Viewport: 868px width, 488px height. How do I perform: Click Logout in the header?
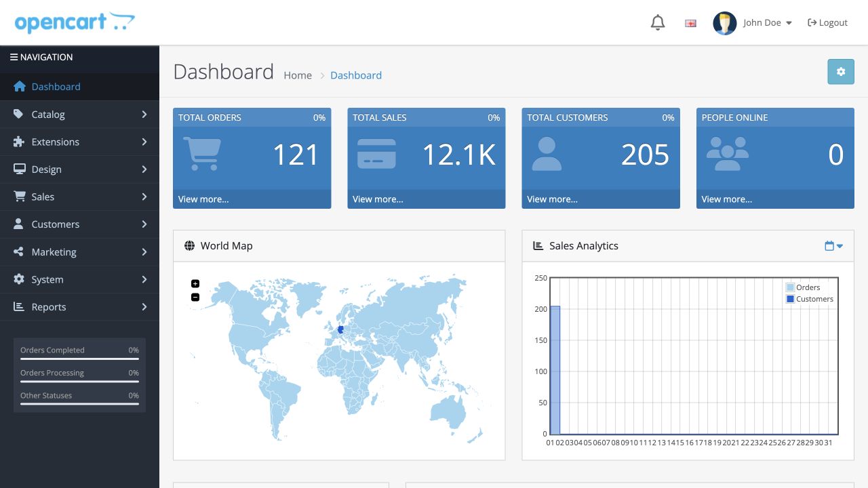tap(827, 22)
